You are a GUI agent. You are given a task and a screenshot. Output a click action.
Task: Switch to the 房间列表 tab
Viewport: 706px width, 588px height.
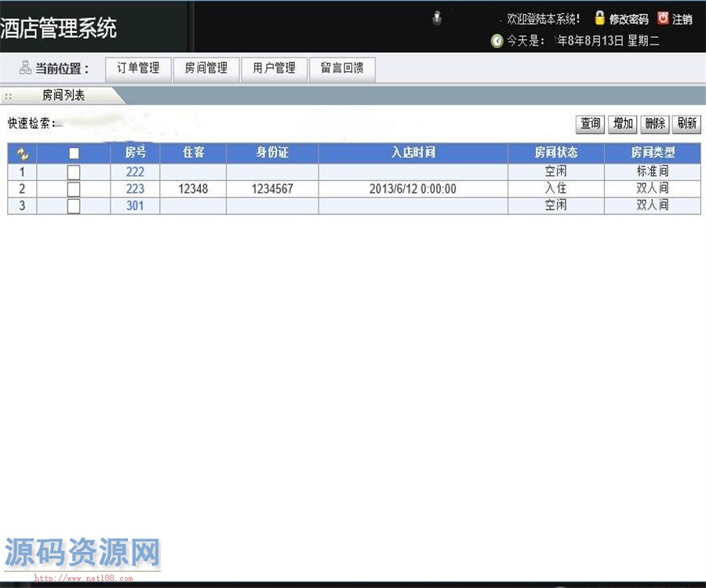point(64,96)
